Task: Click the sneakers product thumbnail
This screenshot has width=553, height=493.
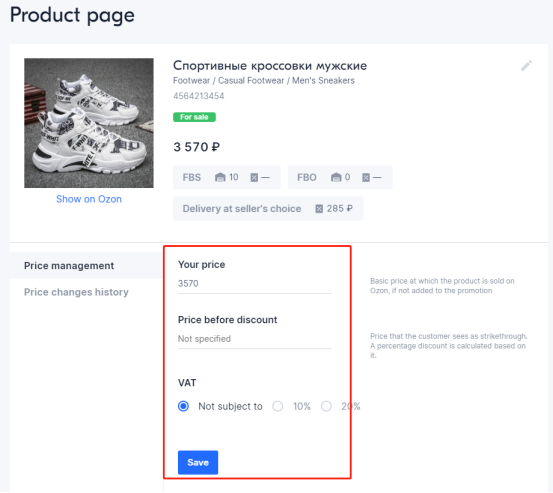Action: (89, 123)
